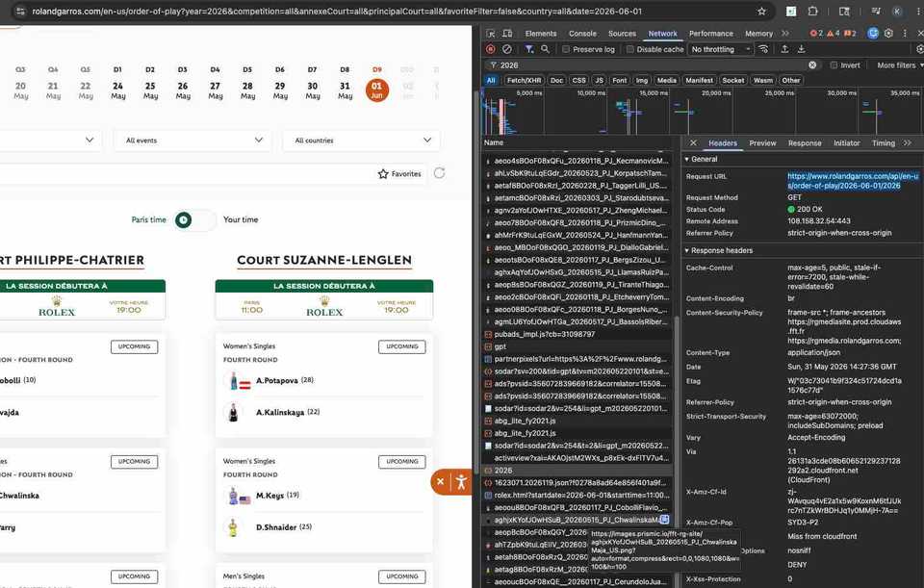Enable Disable cache checkbox

click(x=629, y=49)
